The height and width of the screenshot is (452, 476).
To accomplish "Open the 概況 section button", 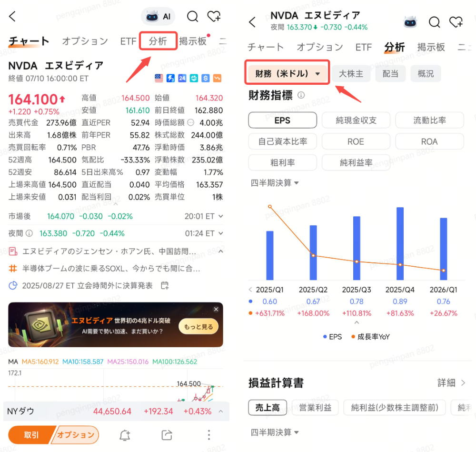I will [x=426, y=73].
